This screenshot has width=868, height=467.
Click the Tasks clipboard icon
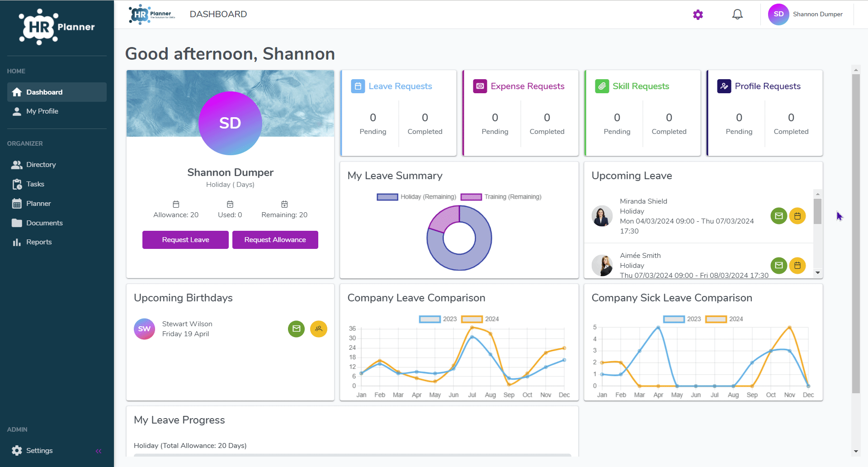(x=17, y=184)
